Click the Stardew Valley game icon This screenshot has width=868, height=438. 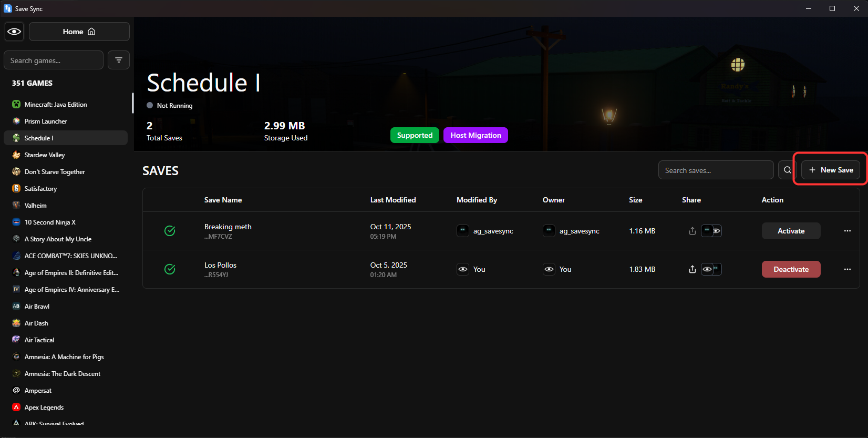click(x=16, y=155)
